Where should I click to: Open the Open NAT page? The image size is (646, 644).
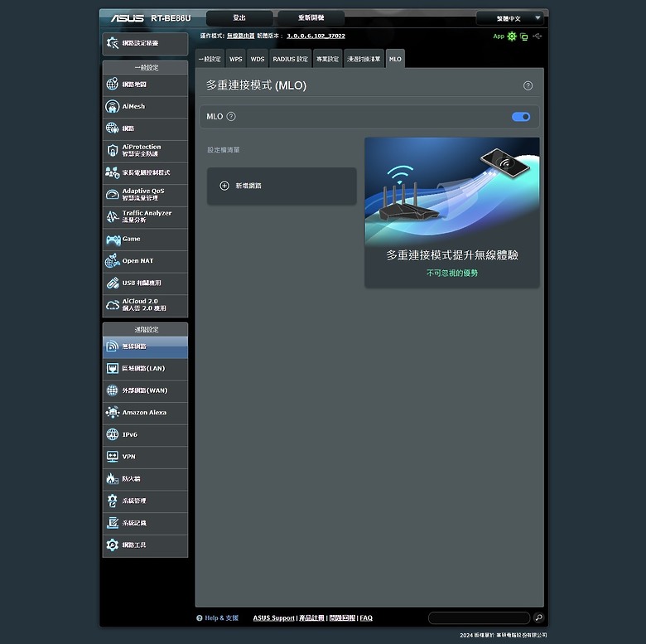(145, 261)
